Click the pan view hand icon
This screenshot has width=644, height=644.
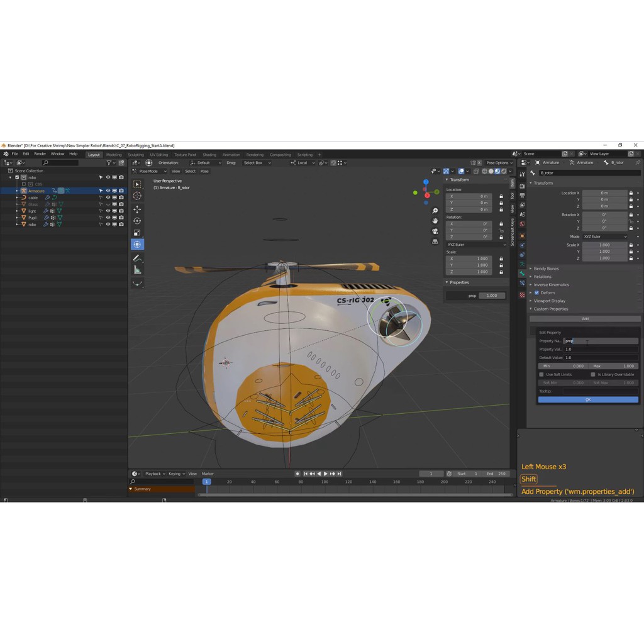click(x=435, y=221)
